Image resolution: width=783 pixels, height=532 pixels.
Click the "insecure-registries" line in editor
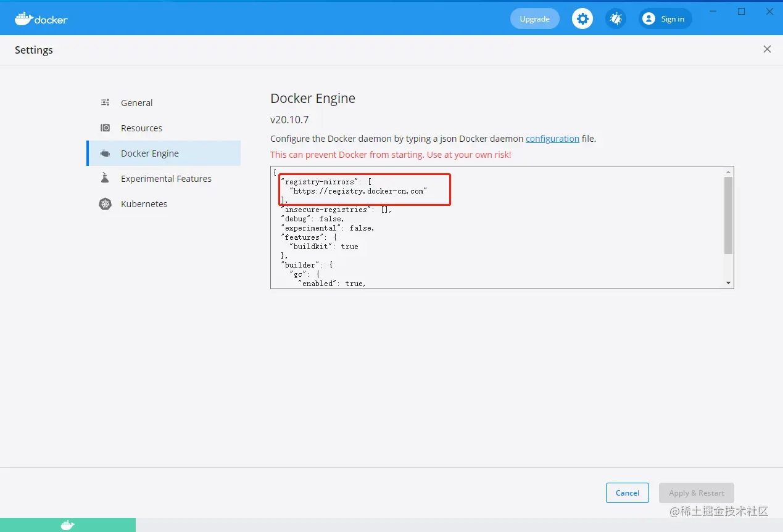336,210
